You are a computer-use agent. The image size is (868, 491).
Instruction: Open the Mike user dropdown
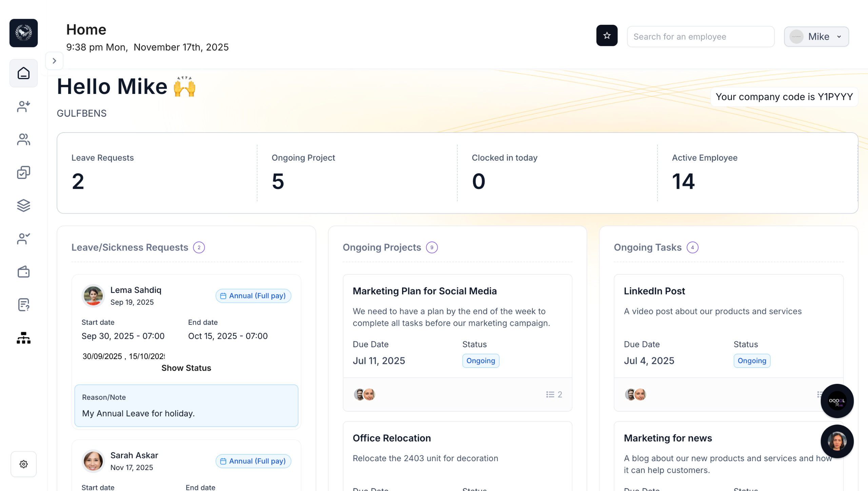point(816,37)
